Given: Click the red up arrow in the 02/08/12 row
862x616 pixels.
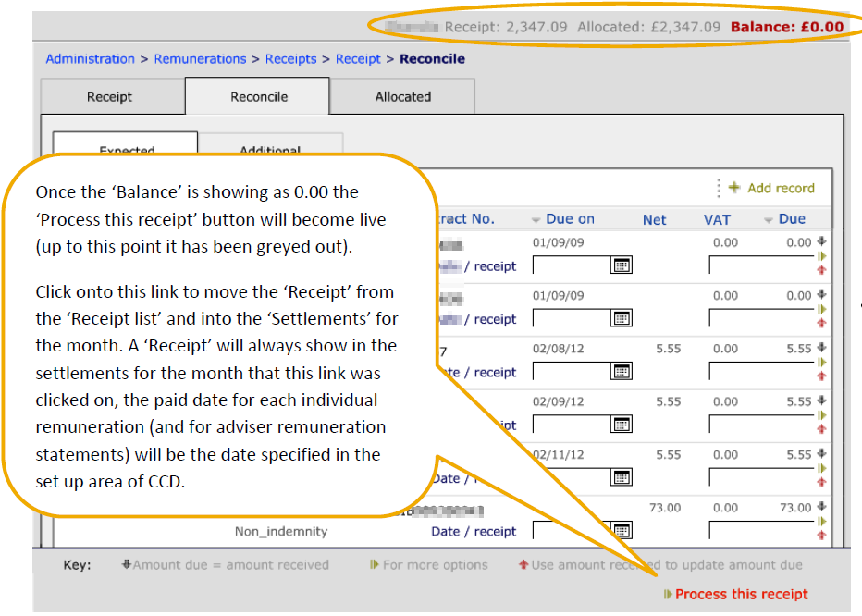Looking at the screenshot, I should click(x=822, y=376).
